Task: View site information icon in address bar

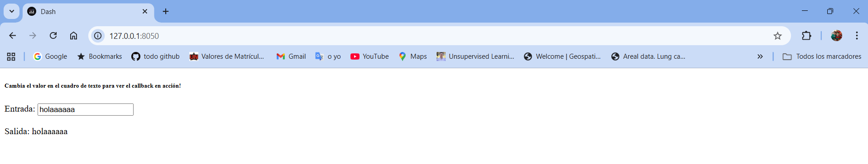Action: (x=98, y=36)
